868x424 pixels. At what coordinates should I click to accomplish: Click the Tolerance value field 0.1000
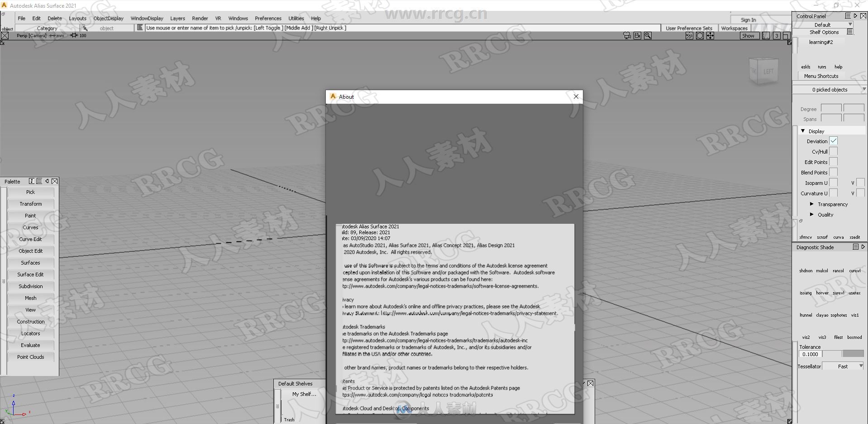[810, 354]
